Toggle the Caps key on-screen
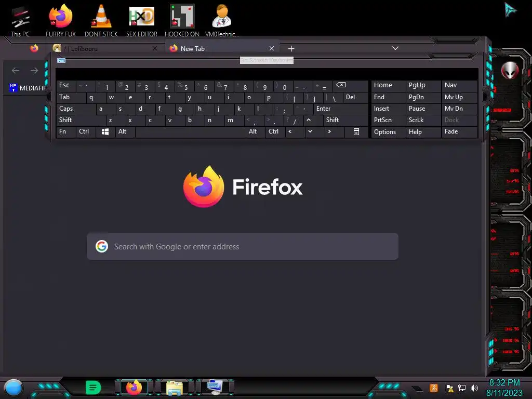 (x=76, y=109)
